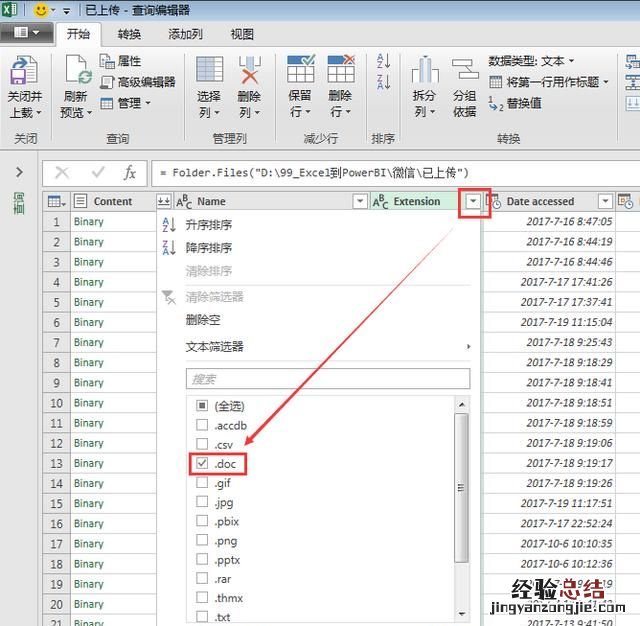Open the Date accessed column filter dropdown
The width and height of the screenshot is (640, 626).
[605, 201]
